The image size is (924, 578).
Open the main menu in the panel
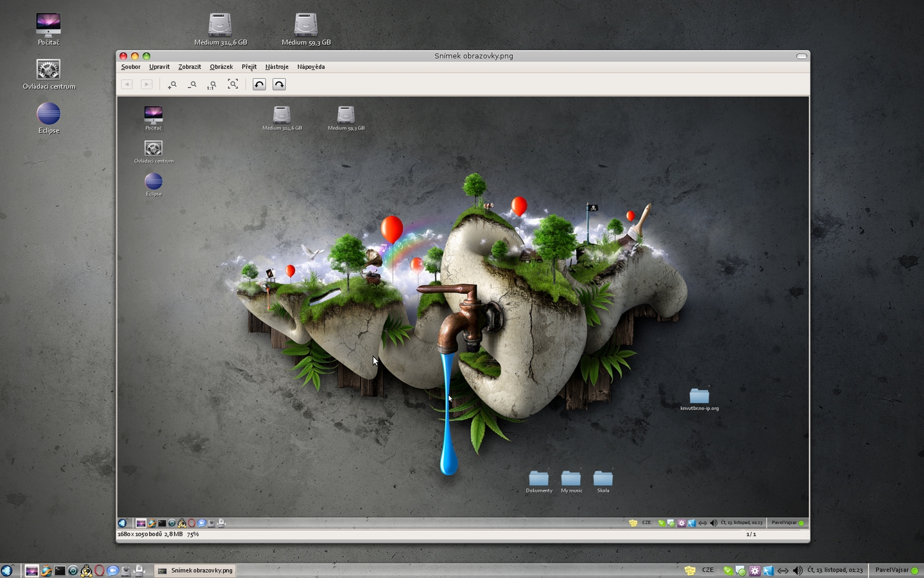click(x=7, y=570)
